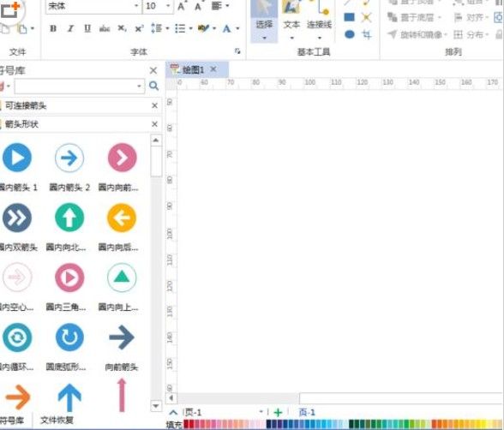
Task: Select 圆内箭头 1 blue play symbol
Action: click(x=17, y=158)
